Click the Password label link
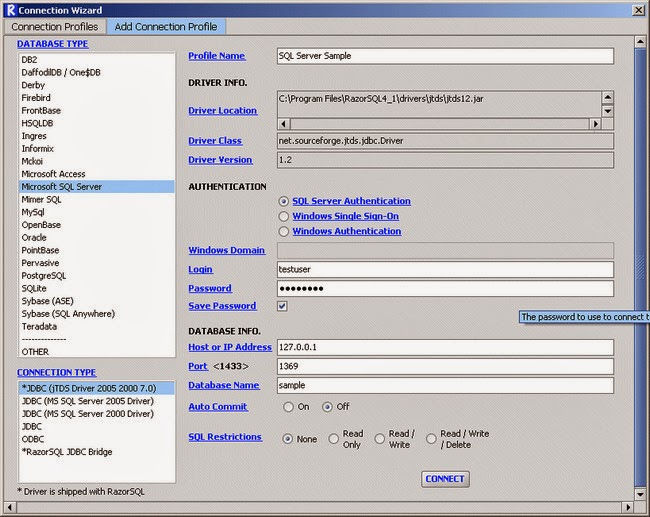Viewport: 650px width, 517px height. tap(210, 289)
